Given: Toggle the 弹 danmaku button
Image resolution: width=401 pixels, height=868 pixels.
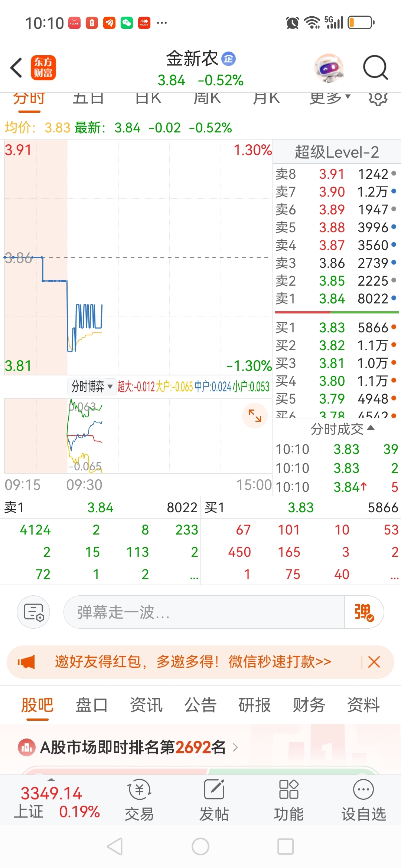Looking at the screenshot, I should (364, 612).
